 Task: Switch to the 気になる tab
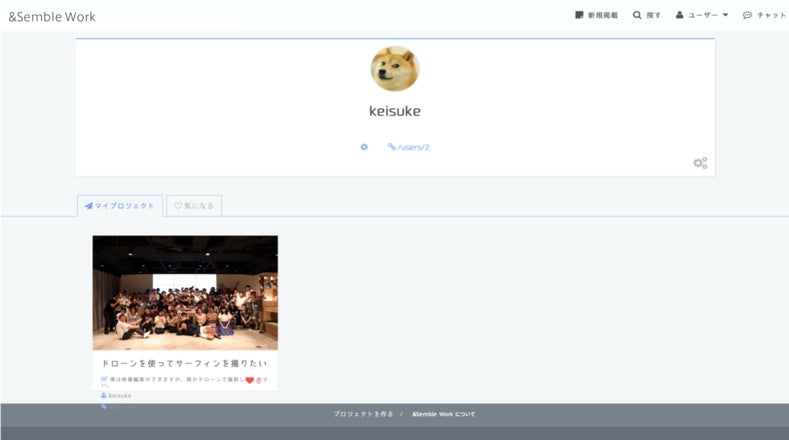pyautogui.click(x=194, y=206)
